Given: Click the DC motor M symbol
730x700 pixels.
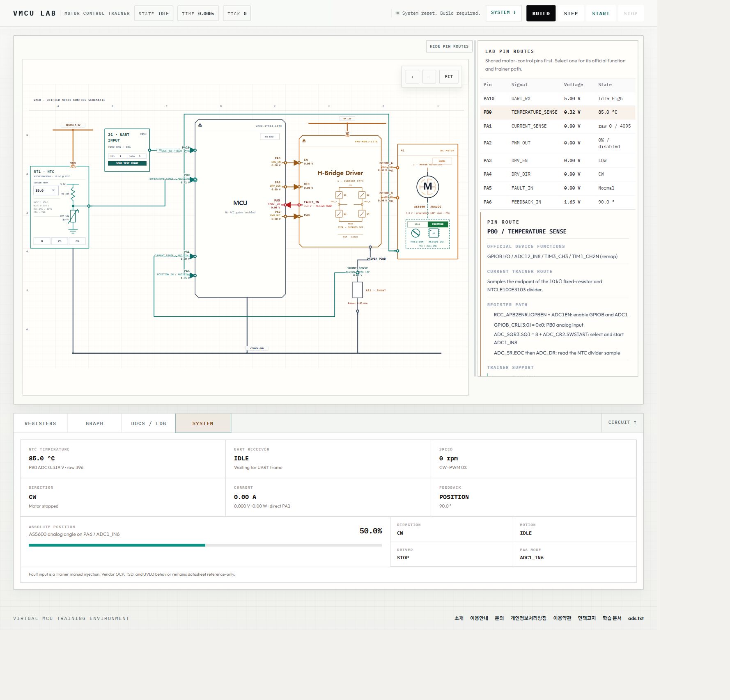Looking at the screenshot, I should (427, 187).
